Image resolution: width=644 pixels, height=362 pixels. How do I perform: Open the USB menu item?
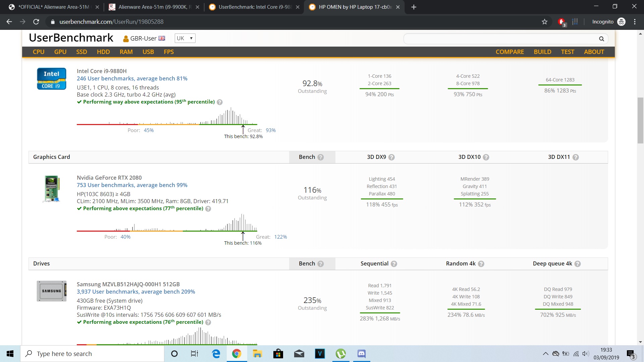click(148, 52)
